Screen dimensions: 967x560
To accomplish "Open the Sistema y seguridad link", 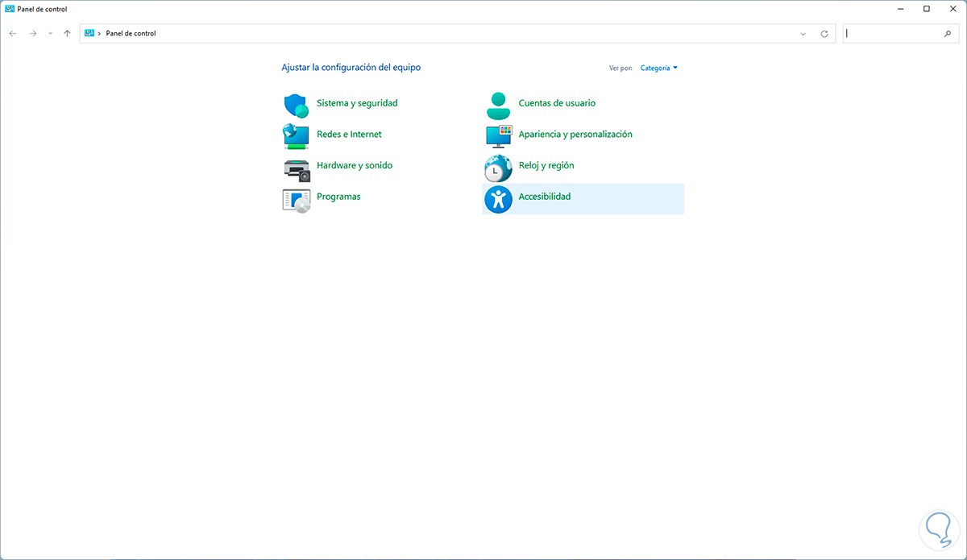I will 357,103.
